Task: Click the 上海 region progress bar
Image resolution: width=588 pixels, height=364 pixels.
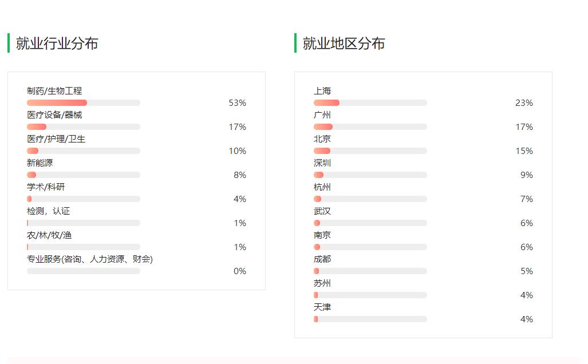Action: pyautogui.click(x=370, y=103)
